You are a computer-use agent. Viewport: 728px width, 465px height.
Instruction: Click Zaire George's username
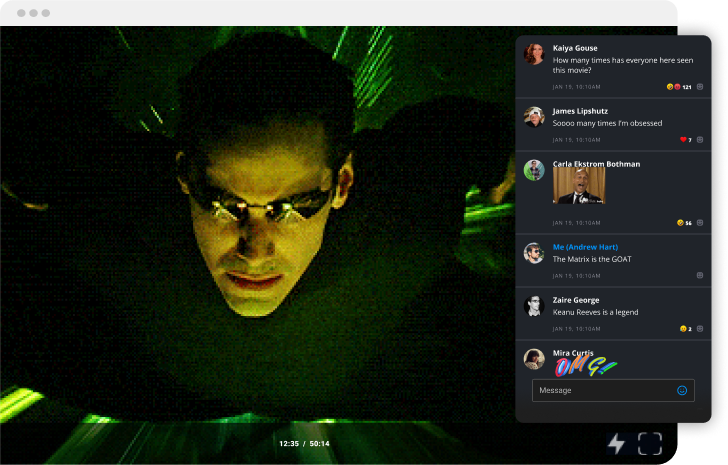pyautogui.click(x=576, y=300)
